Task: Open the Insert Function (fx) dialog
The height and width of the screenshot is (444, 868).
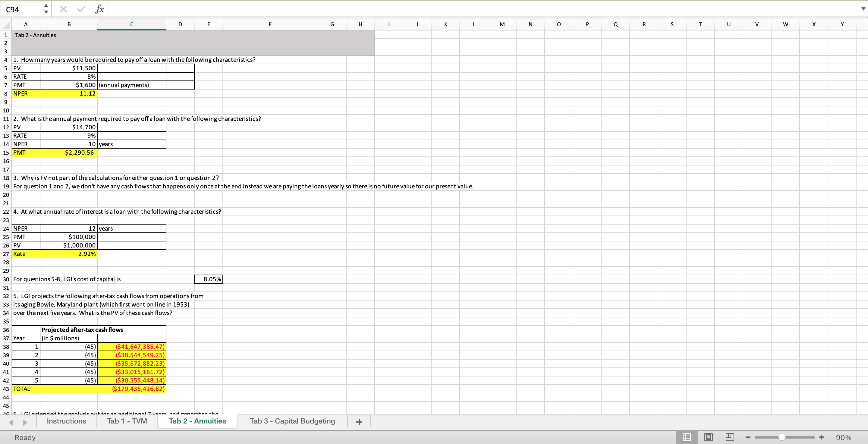Action: point(99,9)
